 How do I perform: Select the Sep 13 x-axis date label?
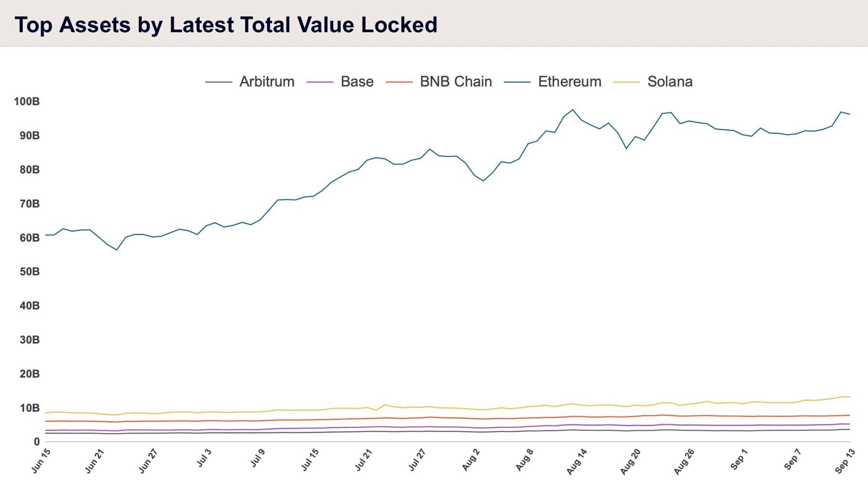pos(845,461)
